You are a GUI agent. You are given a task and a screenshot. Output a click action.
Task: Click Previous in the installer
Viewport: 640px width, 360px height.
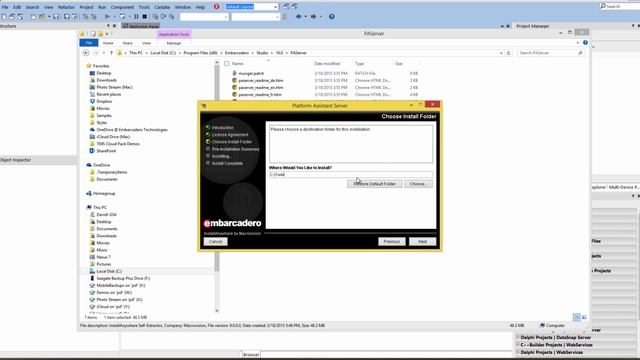point(391,242)
